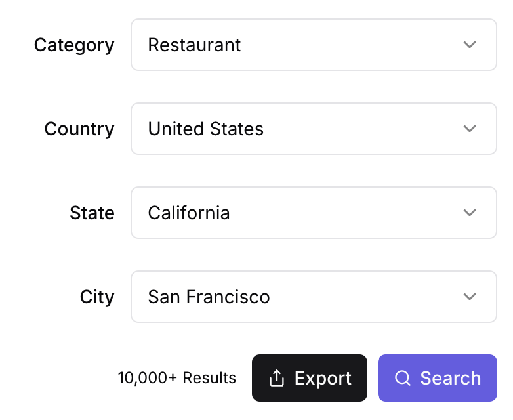513x420 pixels.
Task: Open the Country dropdown showing United States
Action: [314, 129]
